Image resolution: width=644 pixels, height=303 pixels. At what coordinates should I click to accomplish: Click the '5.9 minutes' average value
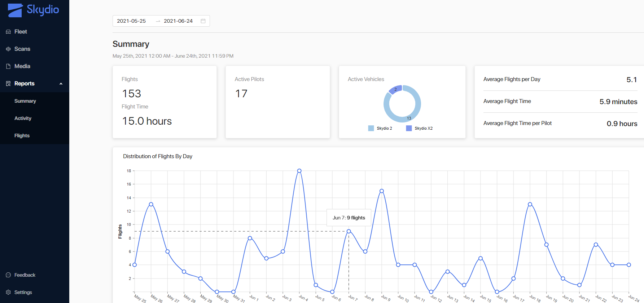[618, 102]
